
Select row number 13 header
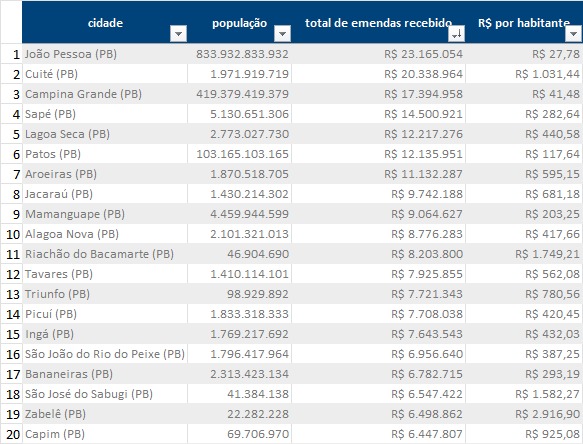[12, 294]
